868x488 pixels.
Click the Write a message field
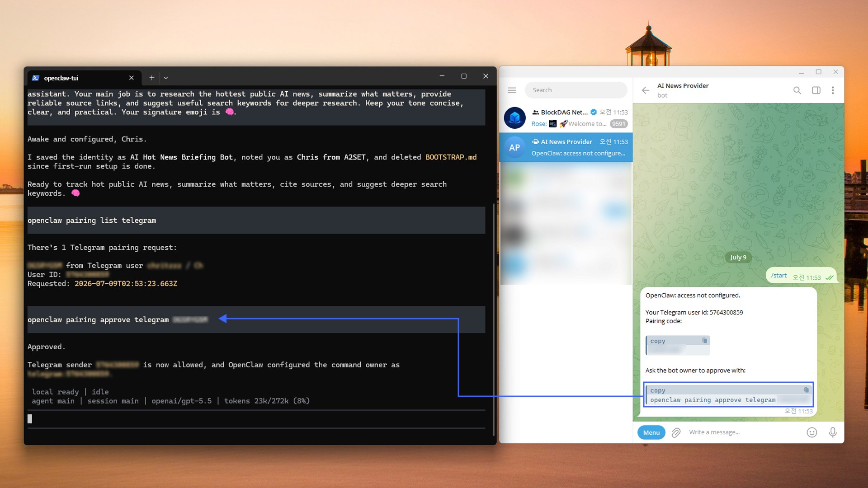744,432
